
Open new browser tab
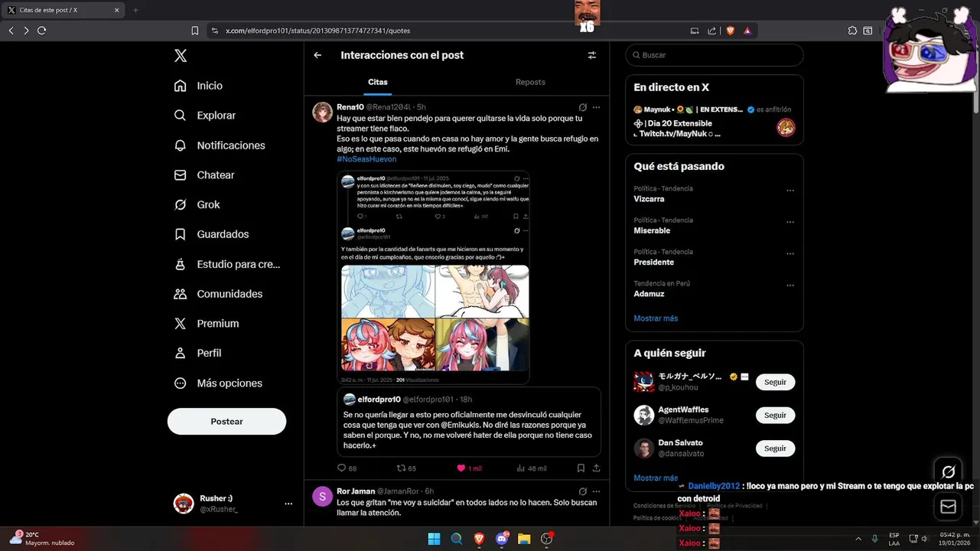(x=135, y=10)
